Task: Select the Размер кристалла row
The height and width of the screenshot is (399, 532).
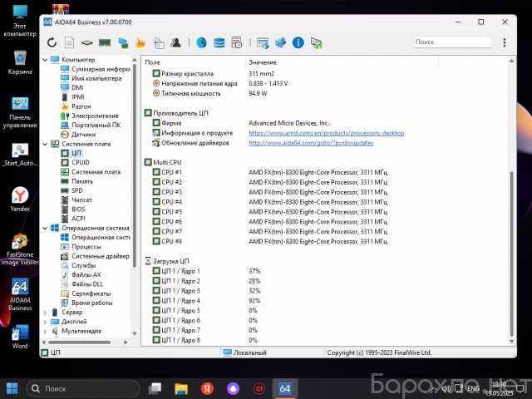Action: [x=213, y=74]
